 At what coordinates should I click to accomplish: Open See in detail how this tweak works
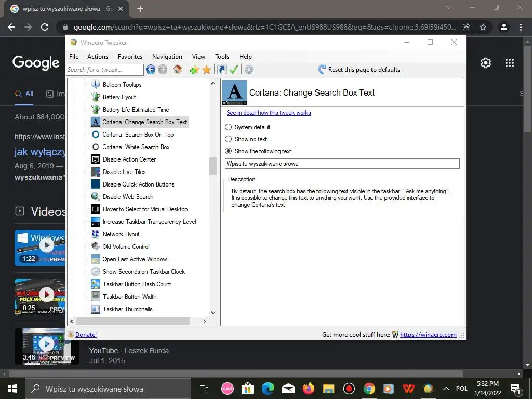click(x=269, y=113)
